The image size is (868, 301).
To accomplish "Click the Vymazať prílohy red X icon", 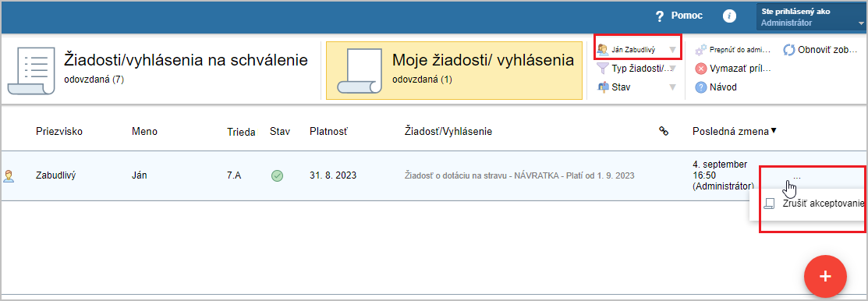I will point(701,69).
